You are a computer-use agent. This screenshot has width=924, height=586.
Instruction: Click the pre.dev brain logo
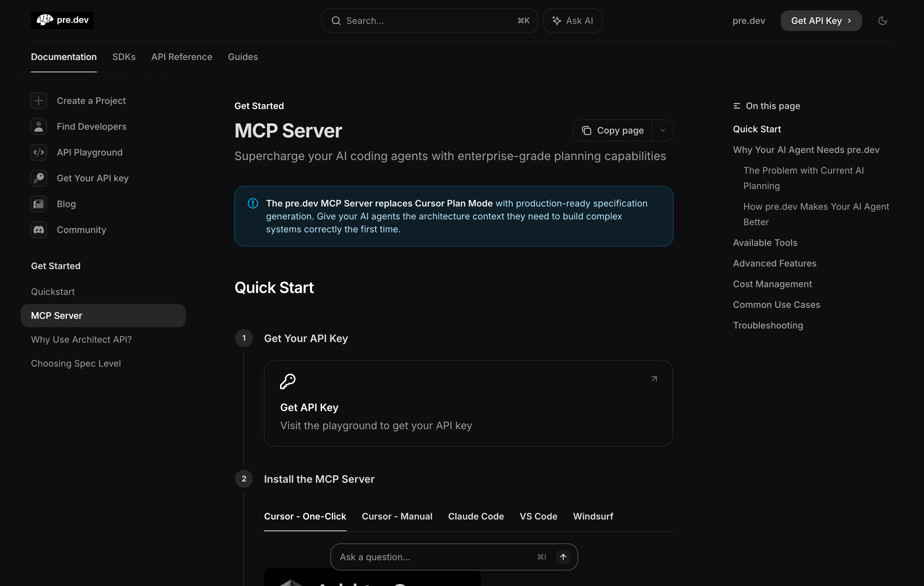coord(45,20)
